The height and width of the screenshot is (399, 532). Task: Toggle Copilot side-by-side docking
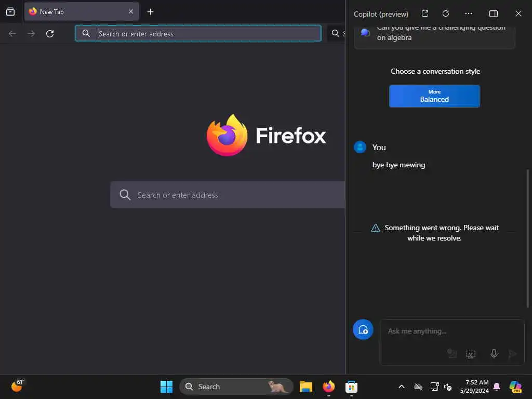pos(494,14)
